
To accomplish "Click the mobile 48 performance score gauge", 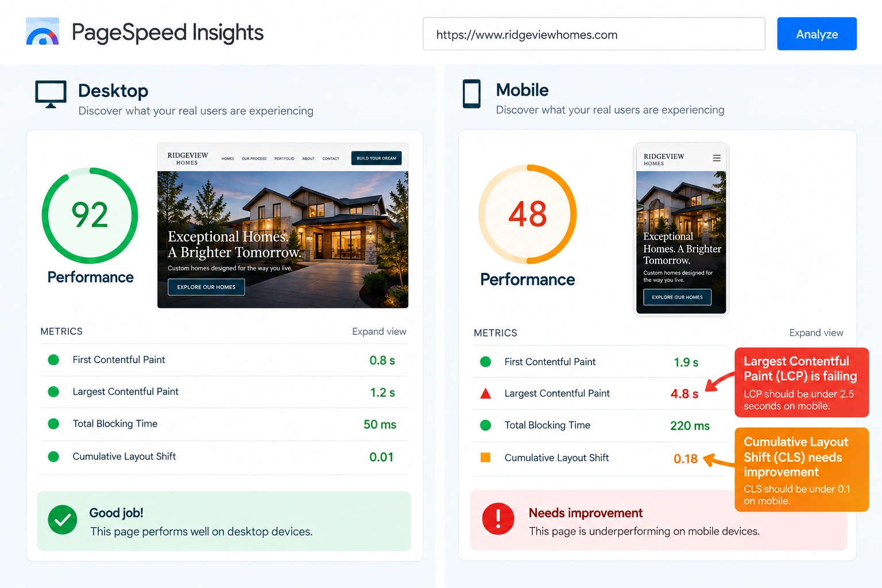I will point(527,214).
